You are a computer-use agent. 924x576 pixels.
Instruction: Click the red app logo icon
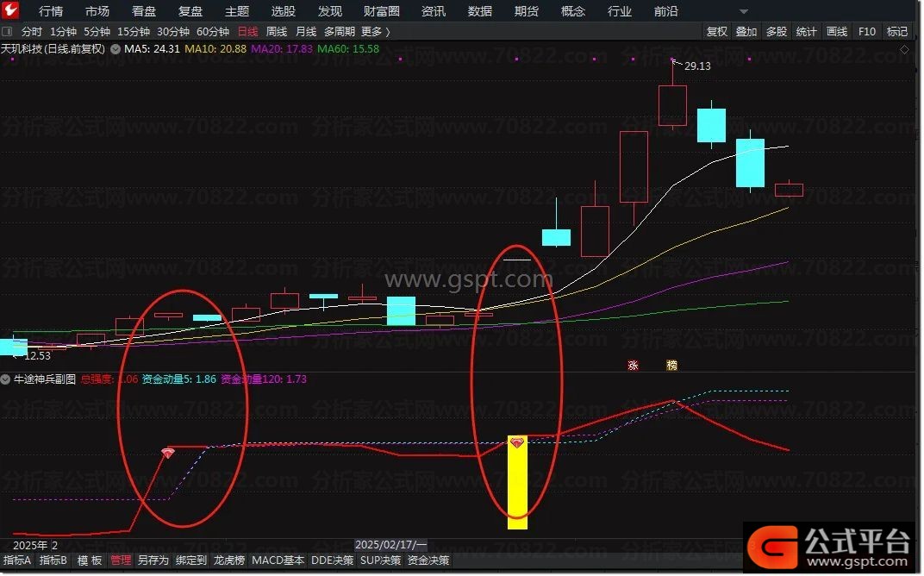click(10, 10)
